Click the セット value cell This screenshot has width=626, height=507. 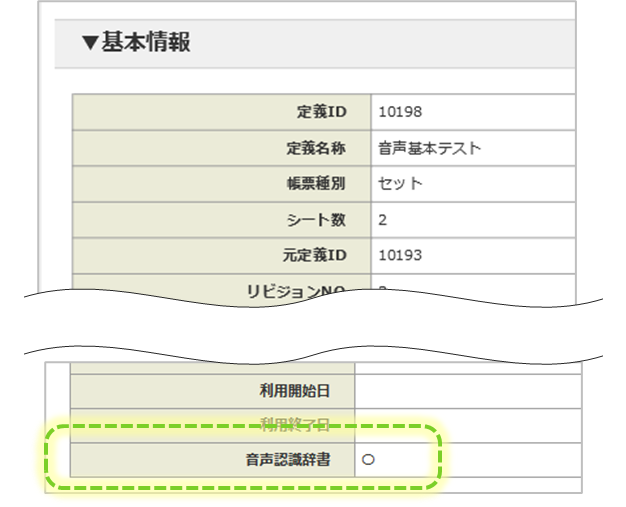pyautogui.click(x=400, y=184)
